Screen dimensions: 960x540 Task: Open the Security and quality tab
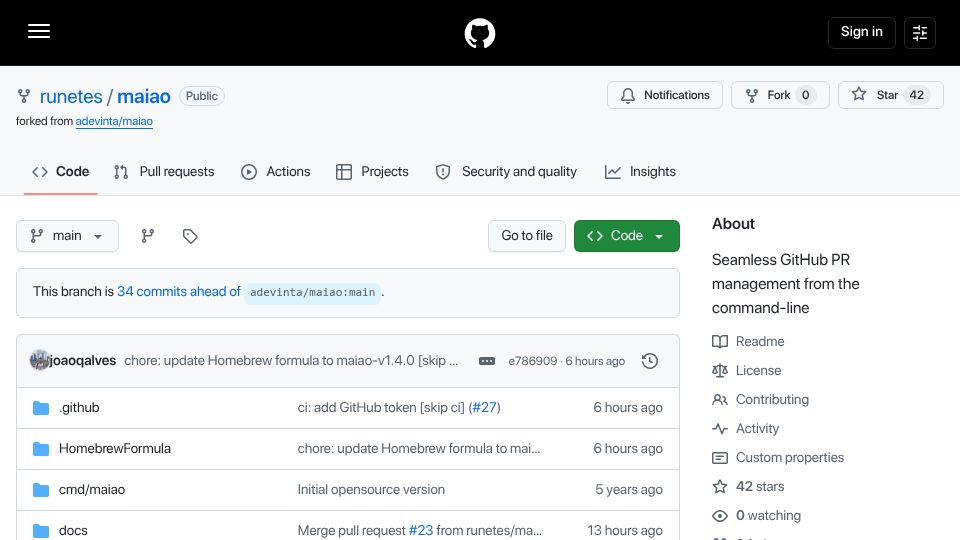pyautogui.click(x=506, y=171)
